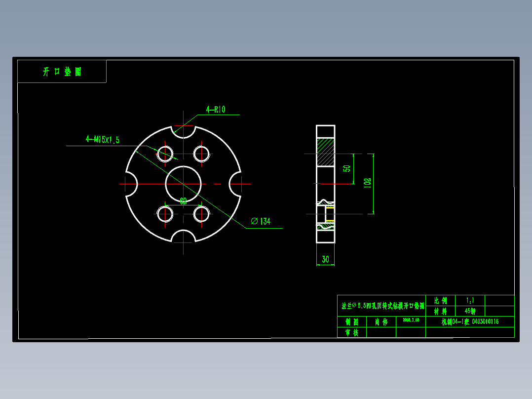Select the 60 dimension below center hole
Viewport: 532px width, 399px height.
(183, 200)
